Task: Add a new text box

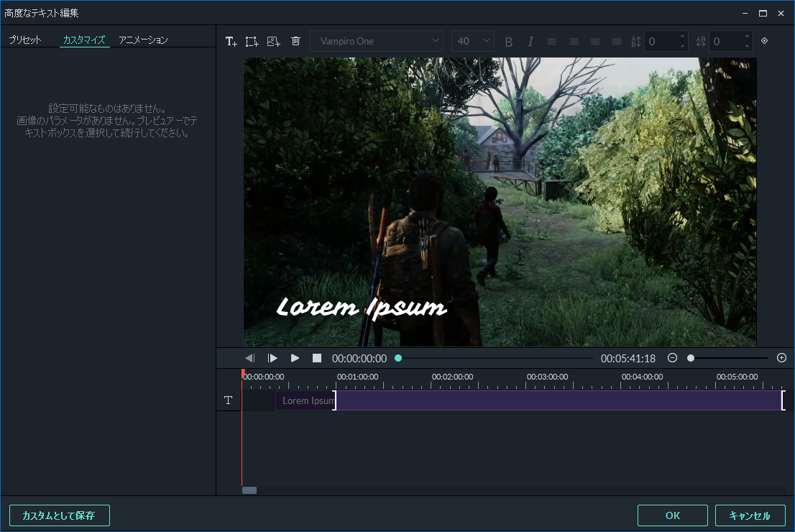Action: coord(231,42)
